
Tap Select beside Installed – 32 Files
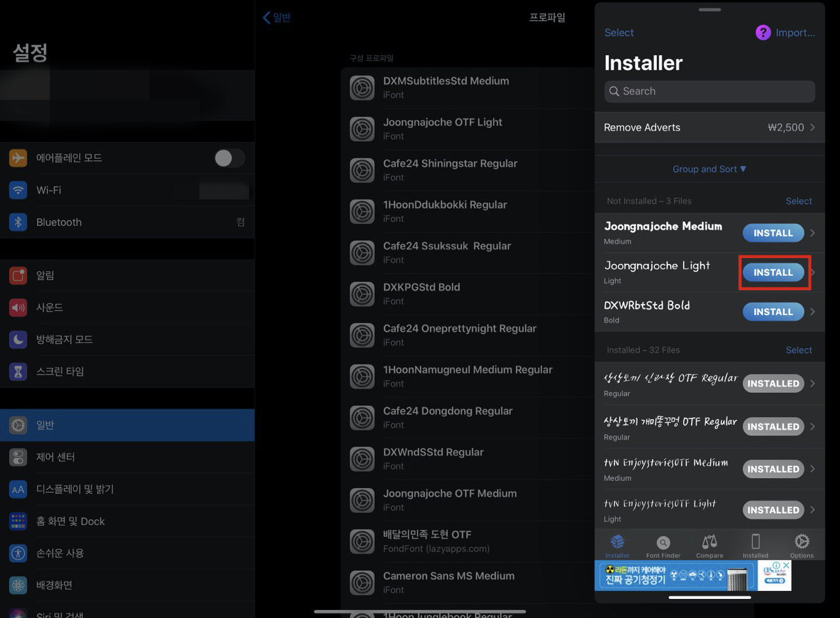pos(799,350)
